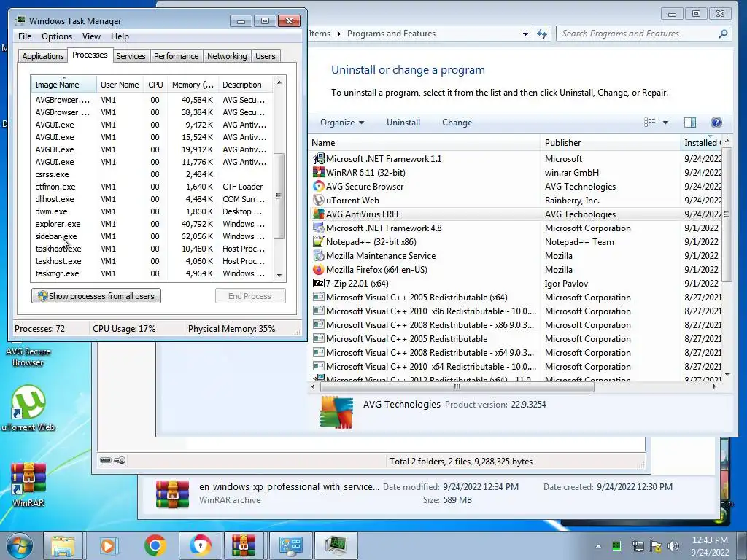Click the End Process button
The height and width of the screenshot is (560, 747).
(250, 296)
